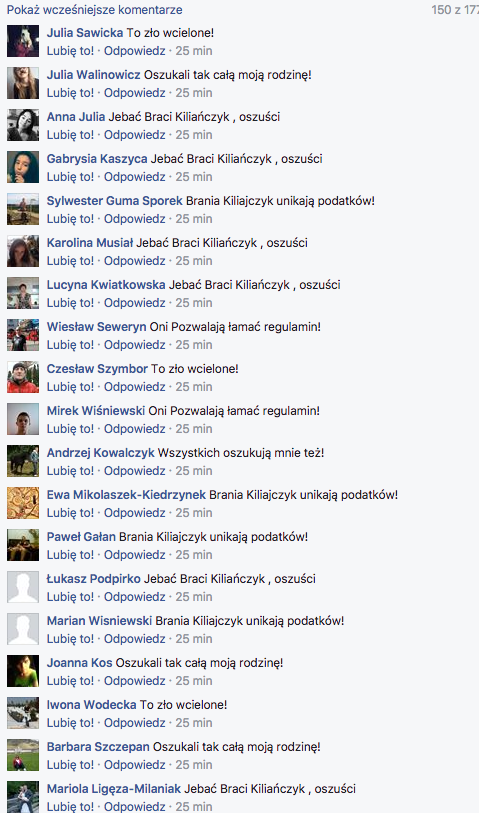Click Czesław Szymbor's avatar image
The width and height of the screenshot is (479, 813).
(23, 377)
